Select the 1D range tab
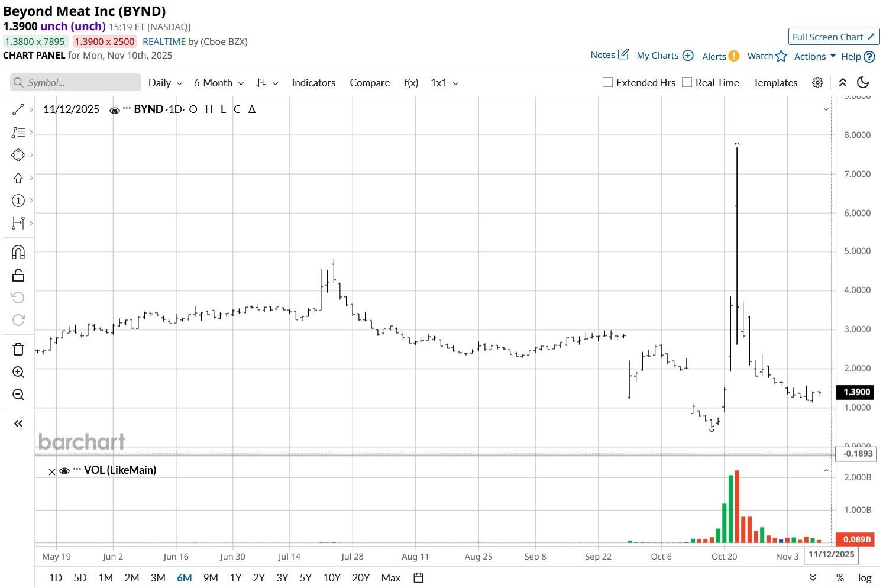The height and width of the screenshot is (588, 886). 55,578
